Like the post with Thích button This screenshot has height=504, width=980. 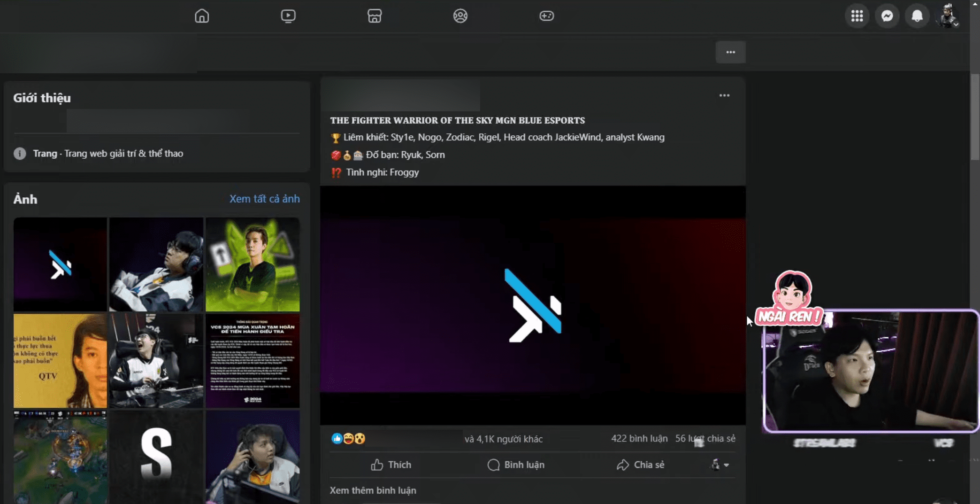(x=391, y=465)
